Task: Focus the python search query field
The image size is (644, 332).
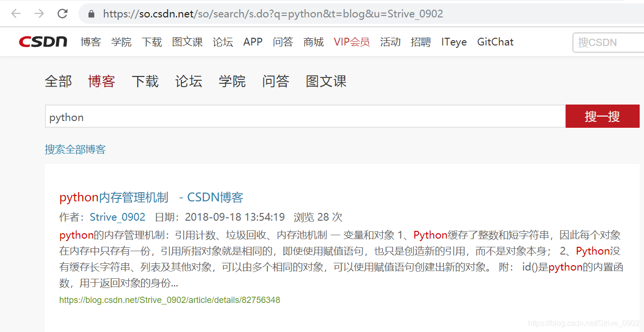Action: (x=305, y=116)
